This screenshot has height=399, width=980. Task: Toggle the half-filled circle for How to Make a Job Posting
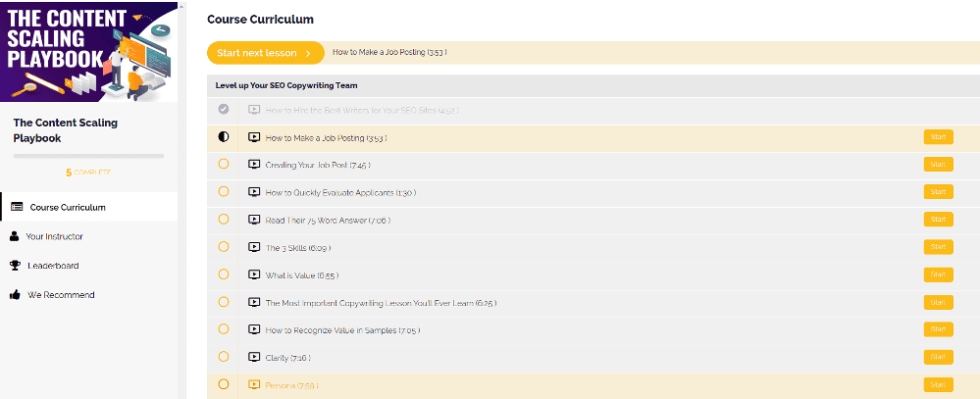(x=223, y=136)
